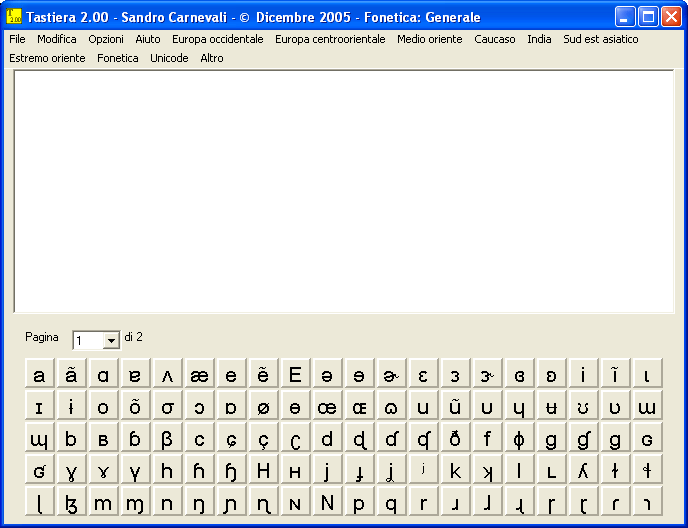Screen dimensions: 688x528
Task: Open the Opzioni menu
Action: point(106,39)
